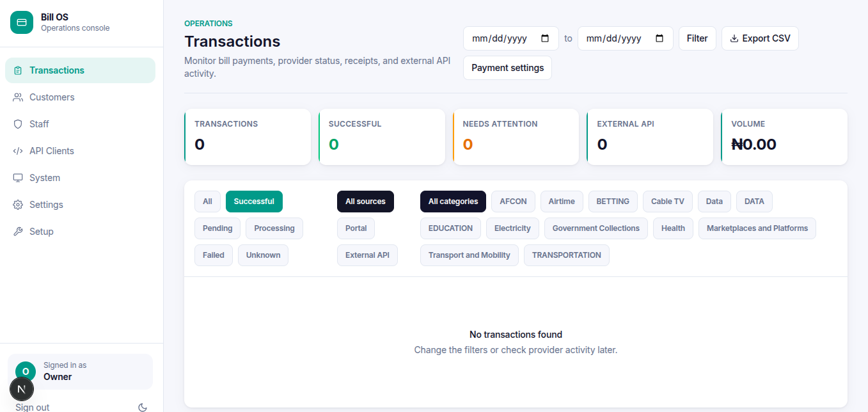Filter by Airtime category
Image resolution: width=868 pixels, height=412 pixels.
[562, 202]
